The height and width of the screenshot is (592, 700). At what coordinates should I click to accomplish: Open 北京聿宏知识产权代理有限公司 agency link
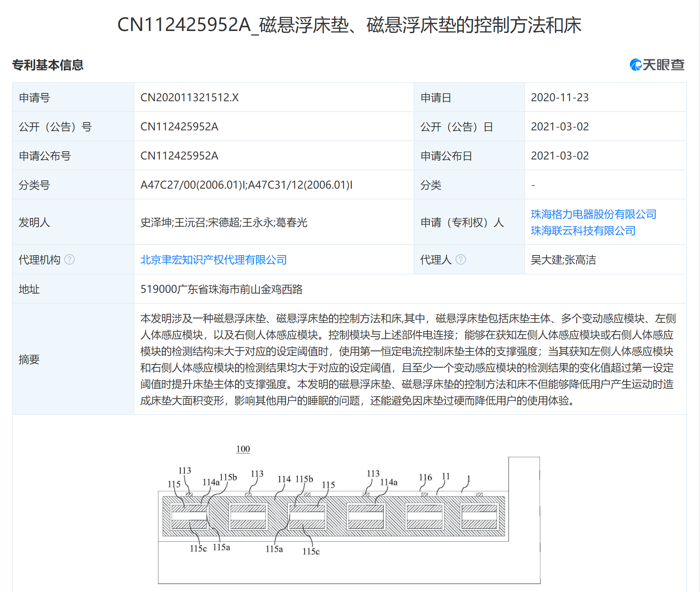[x=214, y=260]
